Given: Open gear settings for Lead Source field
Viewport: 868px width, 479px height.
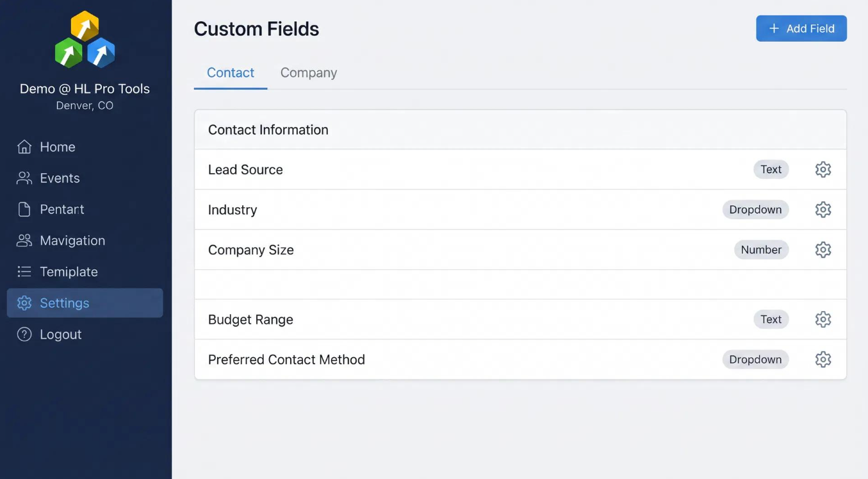Looking at the screenshot, I should pos(823,169).
